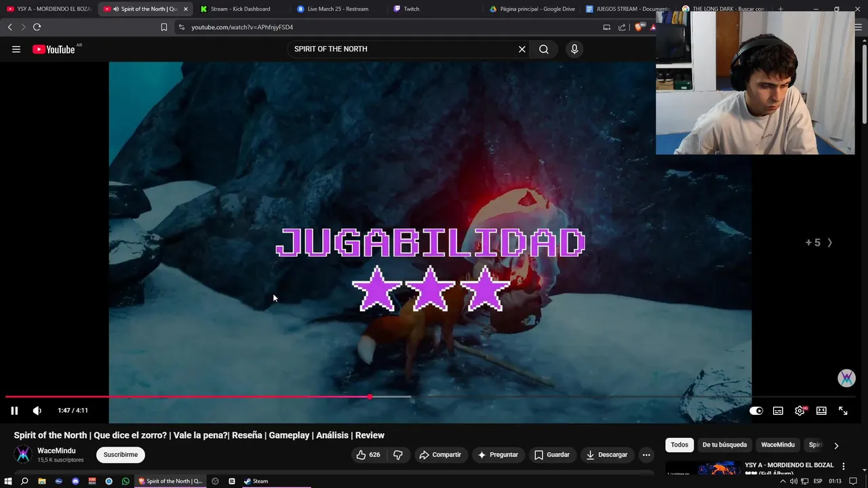Switch to the YSY A browser tab
The height and width of the screenshot is (488, 868).
pyautogui.click(x=47, y=9)
